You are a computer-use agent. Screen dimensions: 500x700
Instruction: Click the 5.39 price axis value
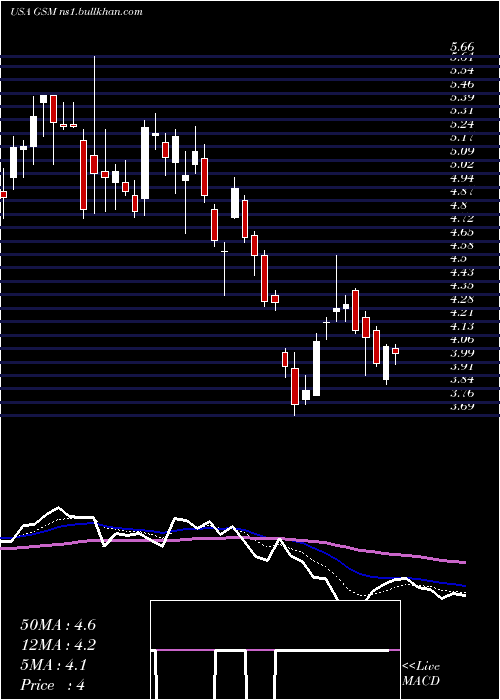[462, 97]
